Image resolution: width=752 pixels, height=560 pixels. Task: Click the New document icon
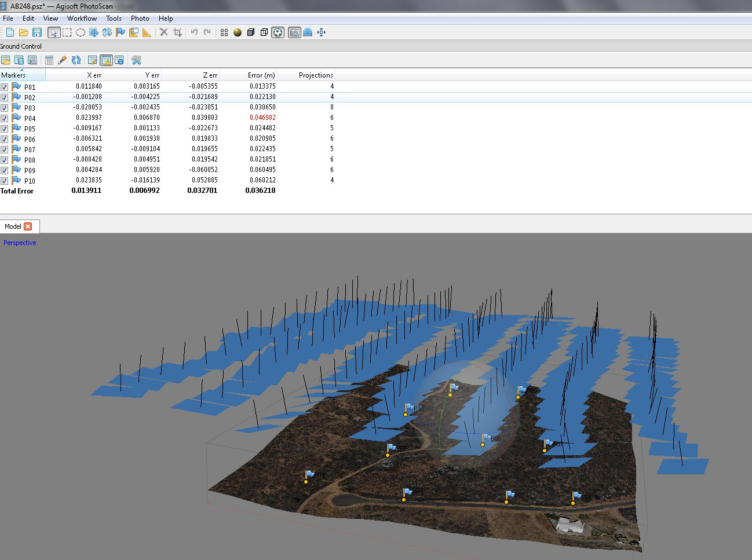click(x=10, y=32)
